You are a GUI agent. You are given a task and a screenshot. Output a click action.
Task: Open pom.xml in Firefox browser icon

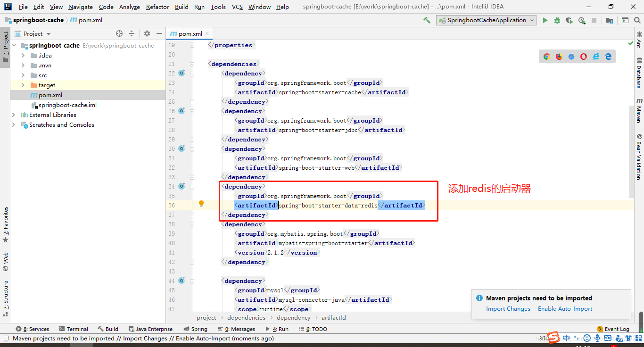pos(559,57)
